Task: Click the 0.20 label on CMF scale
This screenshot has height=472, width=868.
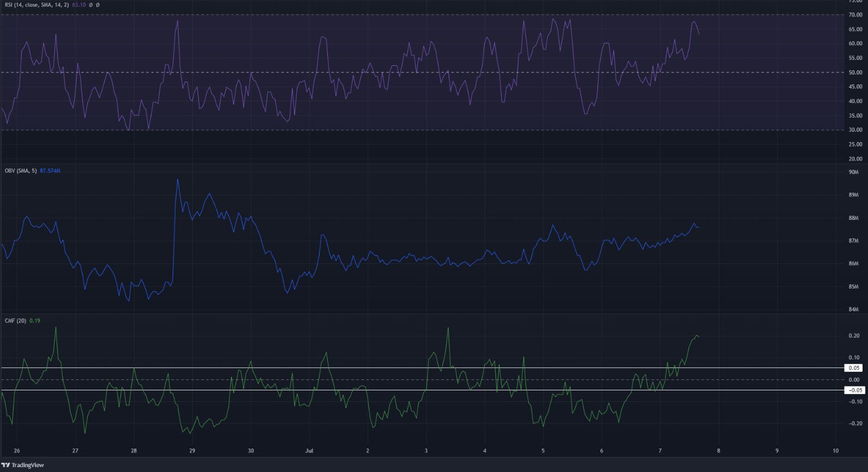Action: pyautogui.click(x=854, y=336)
